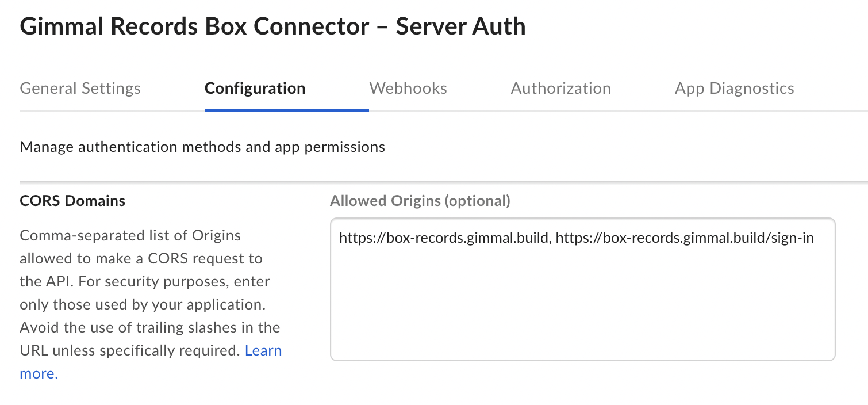Switch to the Webhooks tab
The width and height of the screenshot is (868, 405).
tap(408, 89)
